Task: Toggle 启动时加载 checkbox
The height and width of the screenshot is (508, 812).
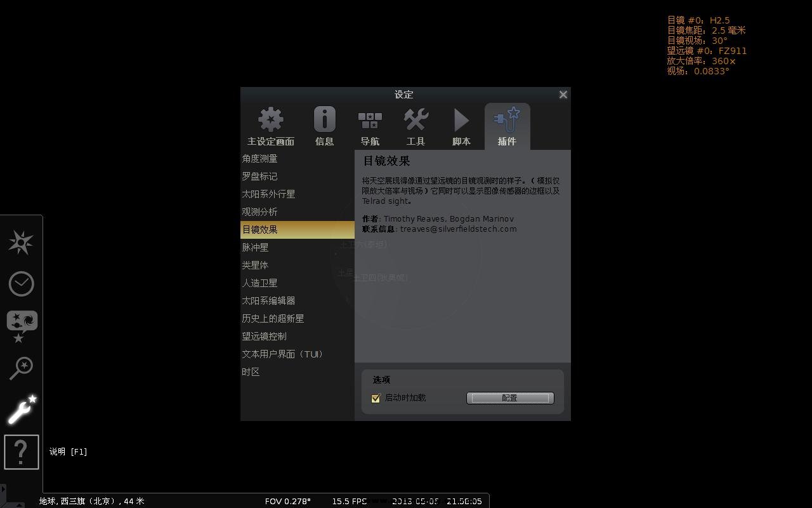Action: [376, 398]
